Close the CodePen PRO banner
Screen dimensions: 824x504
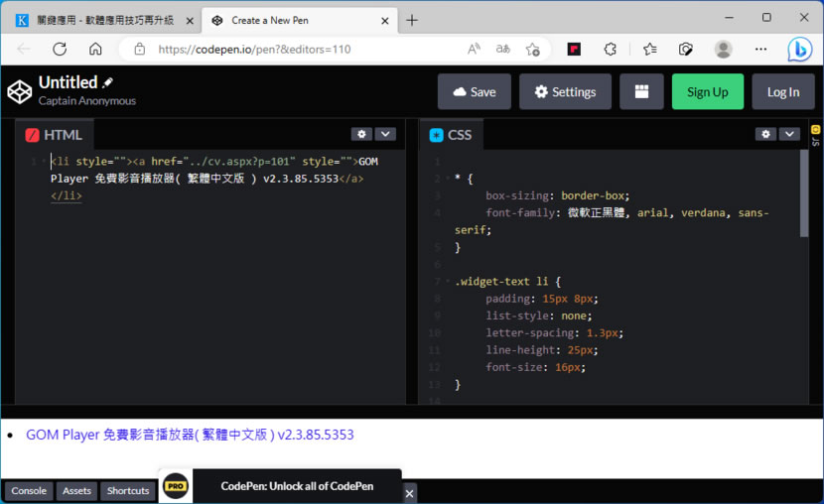409,493
